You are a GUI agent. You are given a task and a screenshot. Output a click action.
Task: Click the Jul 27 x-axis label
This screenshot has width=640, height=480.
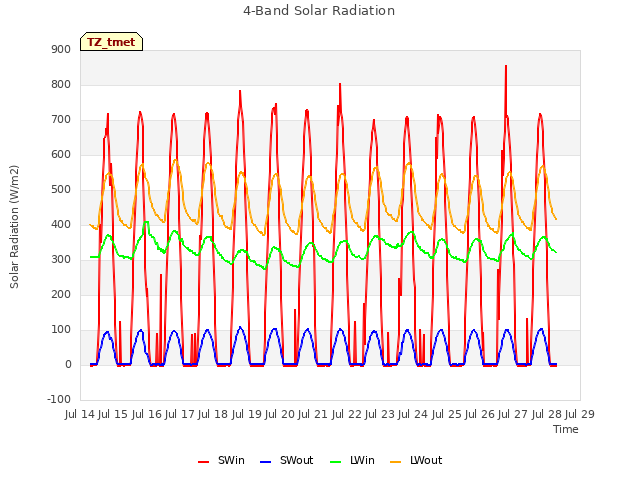[x=513, y=414]
